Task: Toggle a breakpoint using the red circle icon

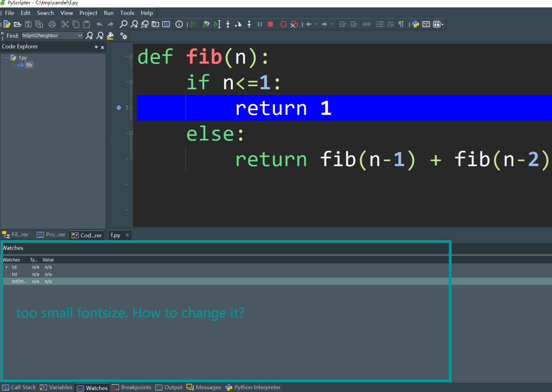Action: [283, 24]
